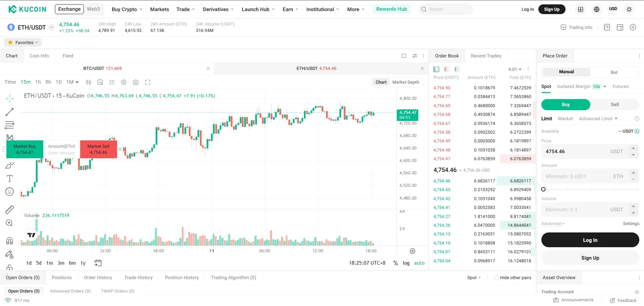This screenshot has height=306, width=644.
Task: Switch to Sell order side
Action: tap(615, 104)
